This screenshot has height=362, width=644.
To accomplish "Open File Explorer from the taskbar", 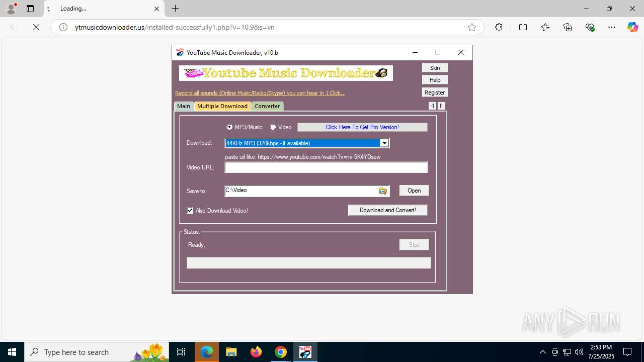I will coord(231,352).
